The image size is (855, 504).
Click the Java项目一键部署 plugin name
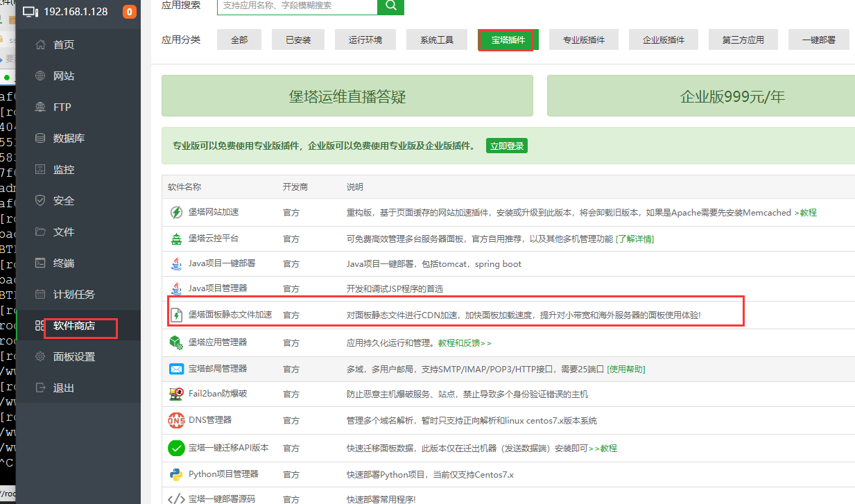[x=222, y=263]
